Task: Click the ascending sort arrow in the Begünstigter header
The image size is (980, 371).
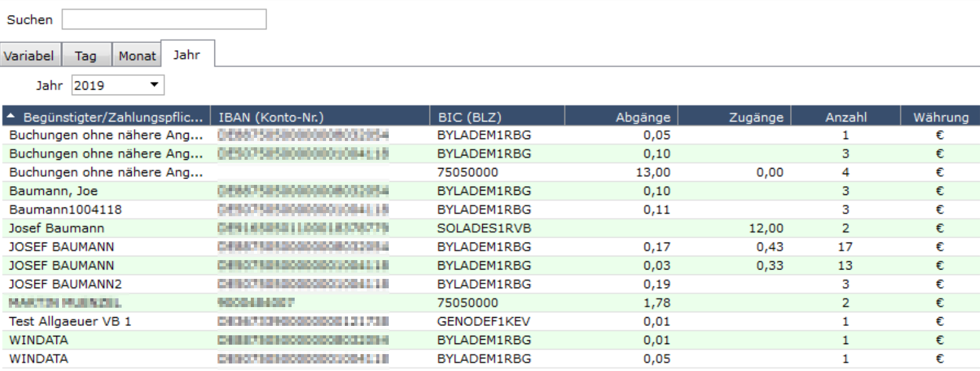Action: click(x=11, y=117)
